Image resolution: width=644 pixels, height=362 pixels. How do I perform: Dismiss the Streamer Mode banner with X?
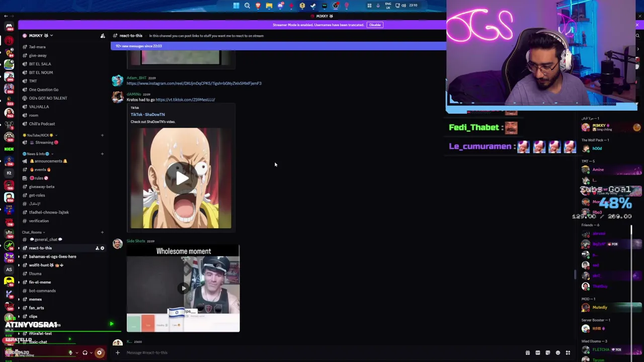click(x=637, y=25)
